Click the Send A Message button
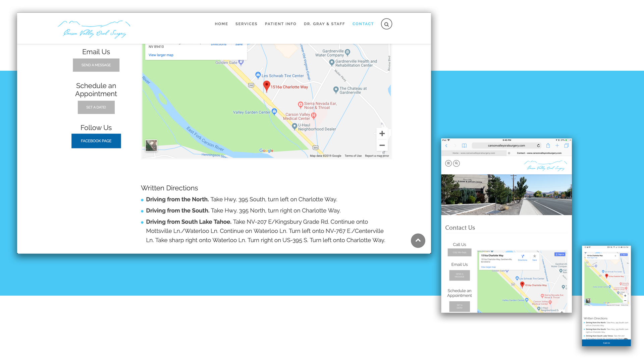This screenshot has width=644, height=362. click(x=96, y=65)
